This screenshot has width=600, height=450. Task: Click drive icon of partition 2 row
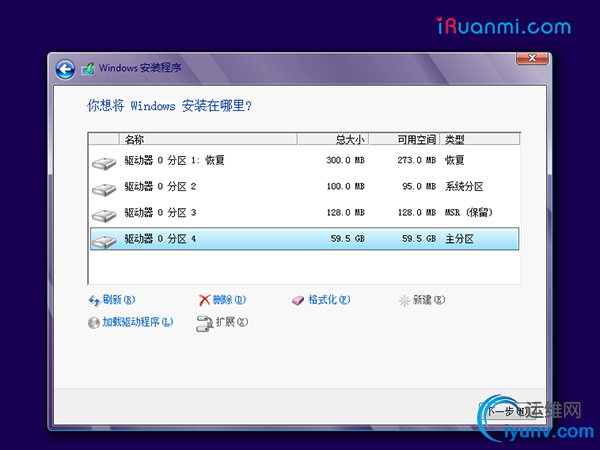click(104, 189)
